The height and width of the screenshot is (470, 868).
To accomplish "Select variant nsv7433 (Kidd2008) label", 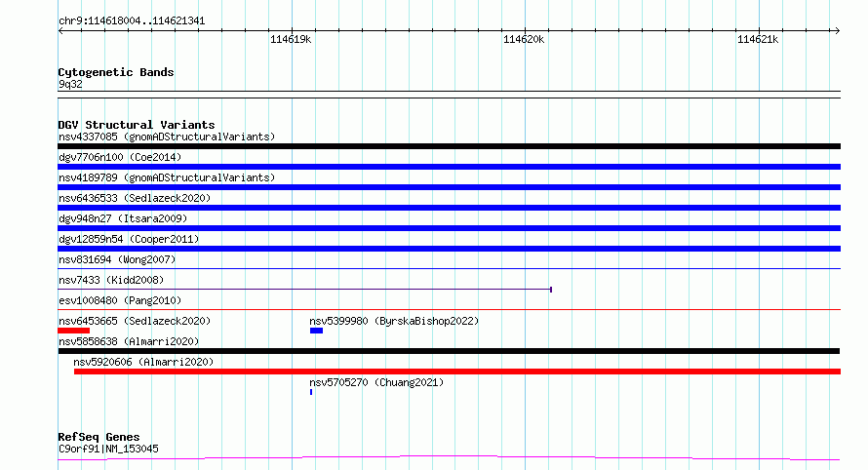I will coord(111,280).
